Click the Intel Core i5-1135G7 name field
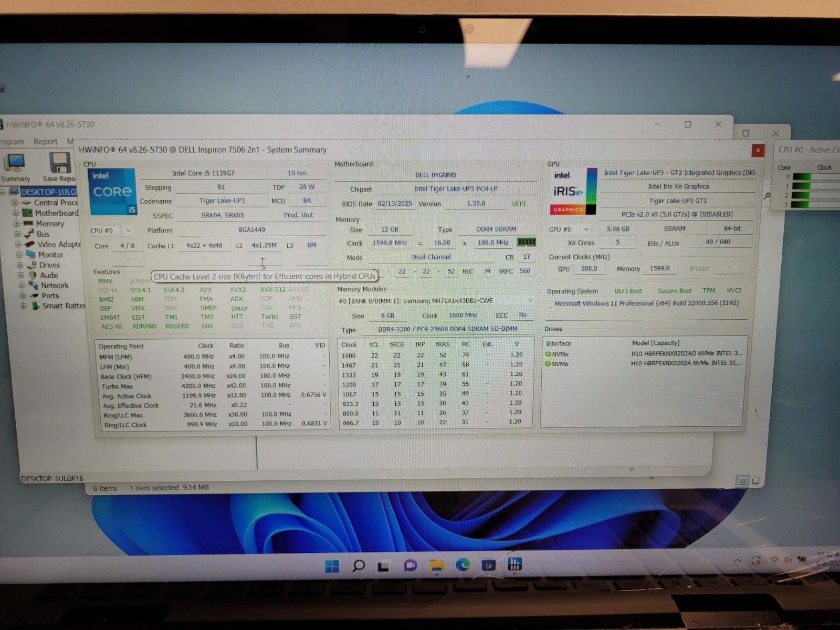 204,173
